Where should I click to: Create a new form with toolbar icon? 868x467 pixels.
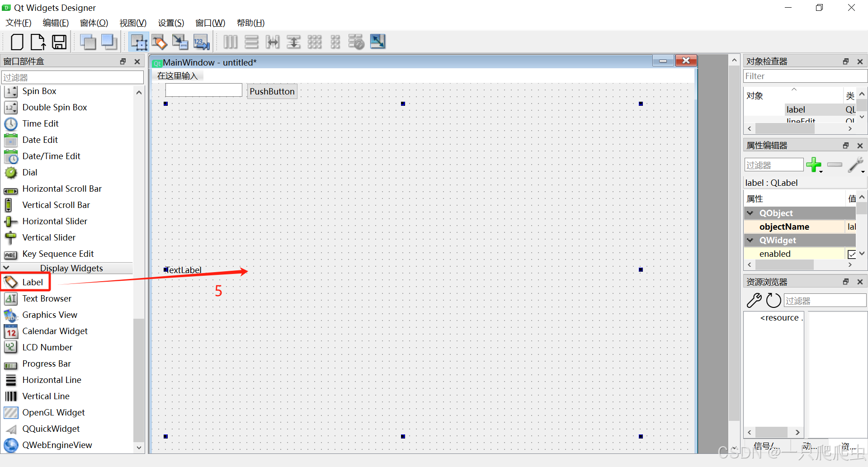(17, 42)
